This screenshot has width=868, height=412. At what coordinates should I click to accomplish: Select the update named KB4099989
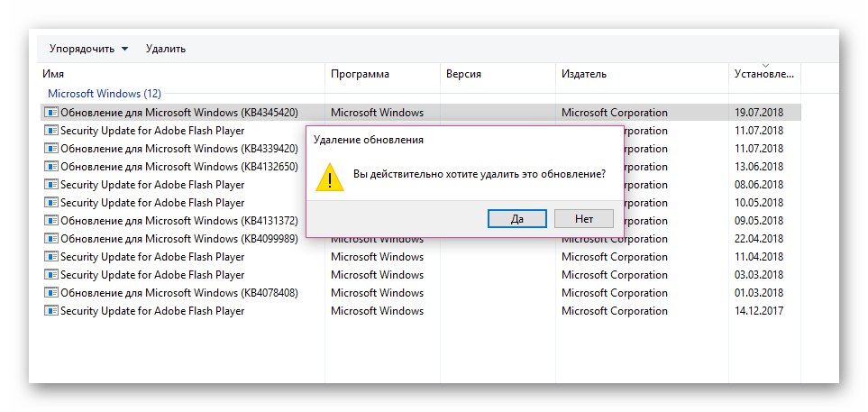[x=179, y=239]
